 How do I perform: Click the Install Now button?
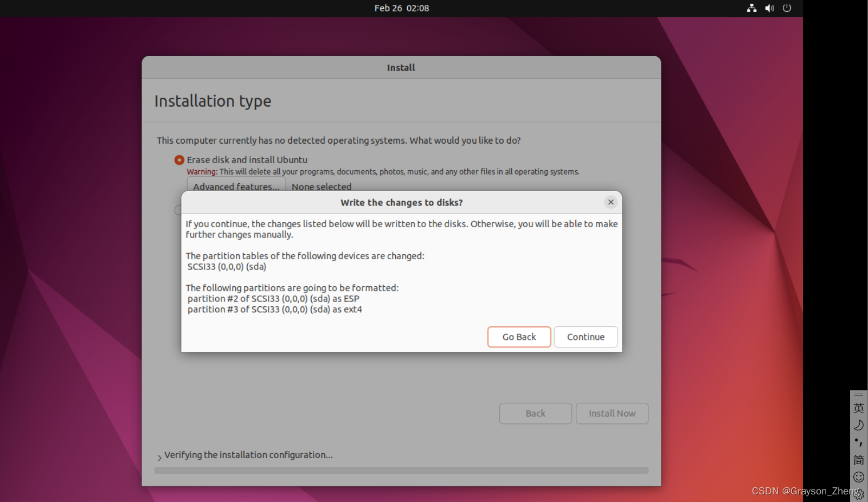(612, 413)
